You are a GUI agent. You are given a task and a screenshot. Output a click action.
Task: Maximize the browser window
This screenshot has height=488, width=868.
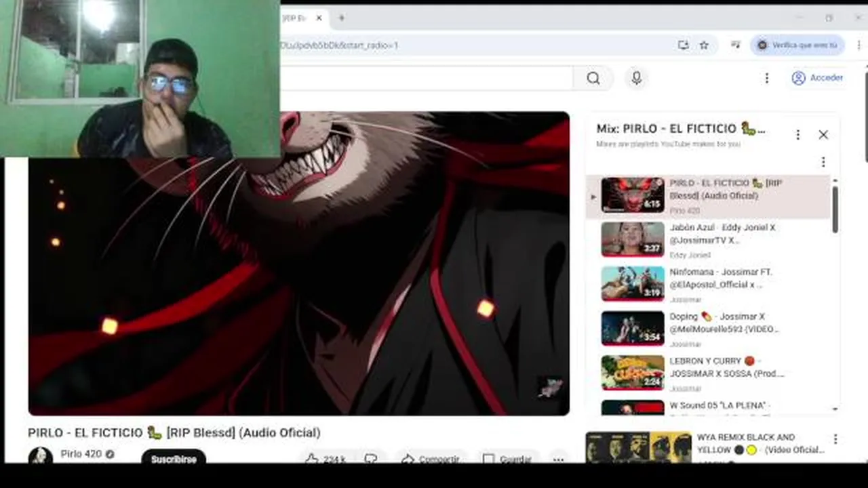829,18
